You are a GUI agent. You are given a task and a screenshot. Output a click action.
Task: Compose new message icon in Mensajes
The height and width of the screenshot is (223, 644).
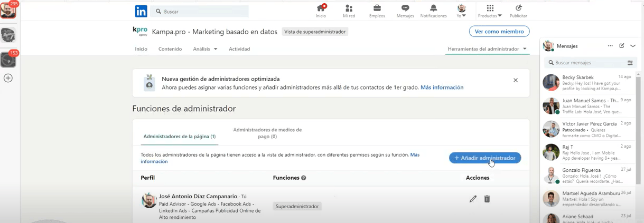click(x=622, y=46)
